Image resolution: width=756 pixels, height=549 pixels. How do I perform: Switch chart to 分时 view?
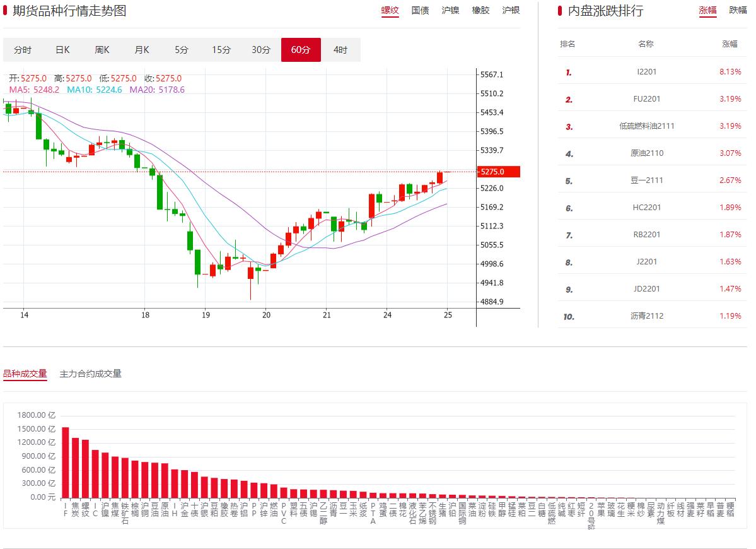pos(23,50)
